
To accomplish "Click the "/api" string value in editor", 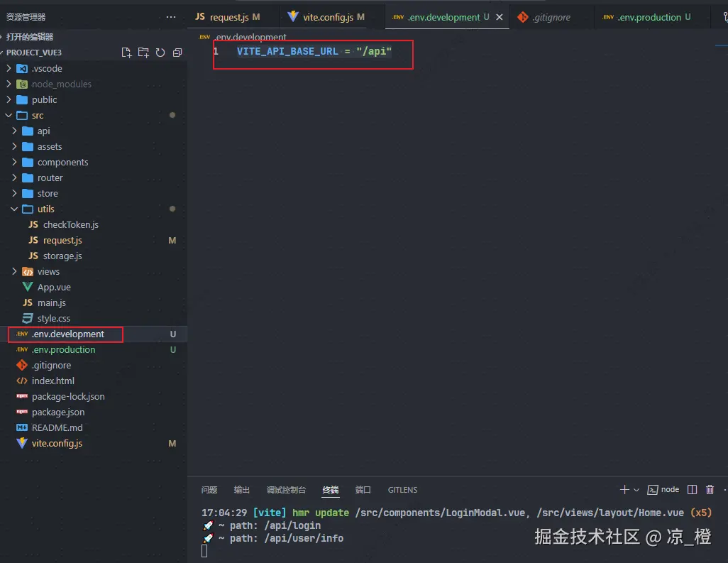I will (374, 52).
